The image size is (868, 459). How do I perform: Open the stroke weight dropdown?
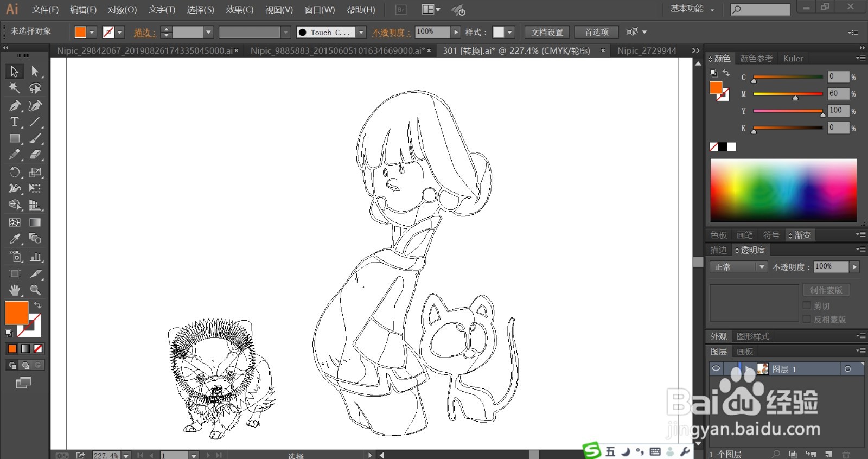coord(208,33)
